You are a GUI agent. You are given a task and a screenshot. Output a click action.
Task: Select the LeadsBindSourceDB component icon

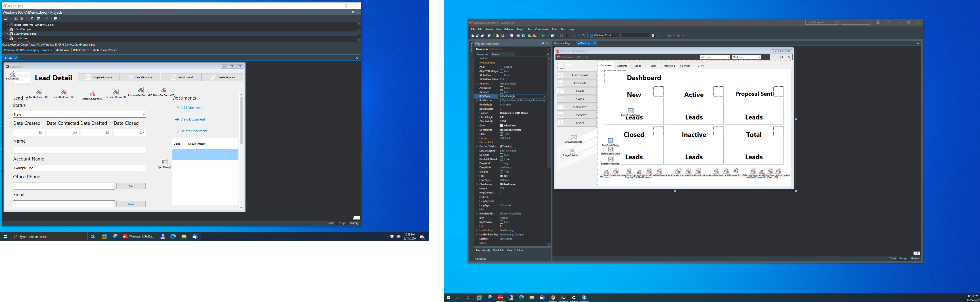click(63, 92)
